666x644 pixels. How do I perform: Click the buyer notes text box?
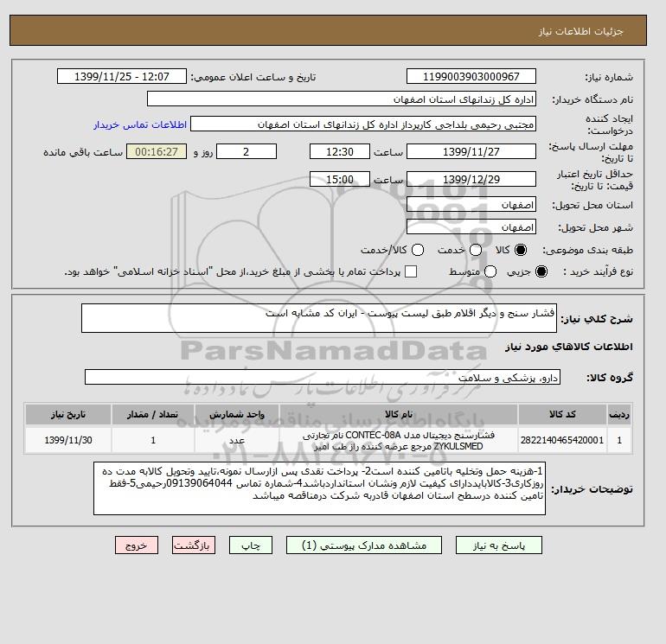click(x=319, y=488)
